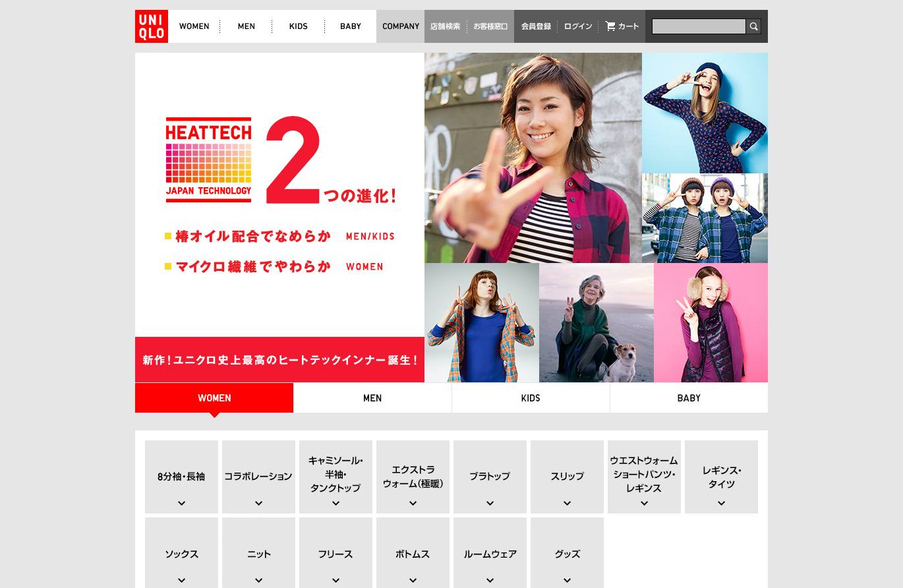903x588 pixels.
Task: Expand the エクストラウォーム(極暖) category
Action: coord(413,477)
